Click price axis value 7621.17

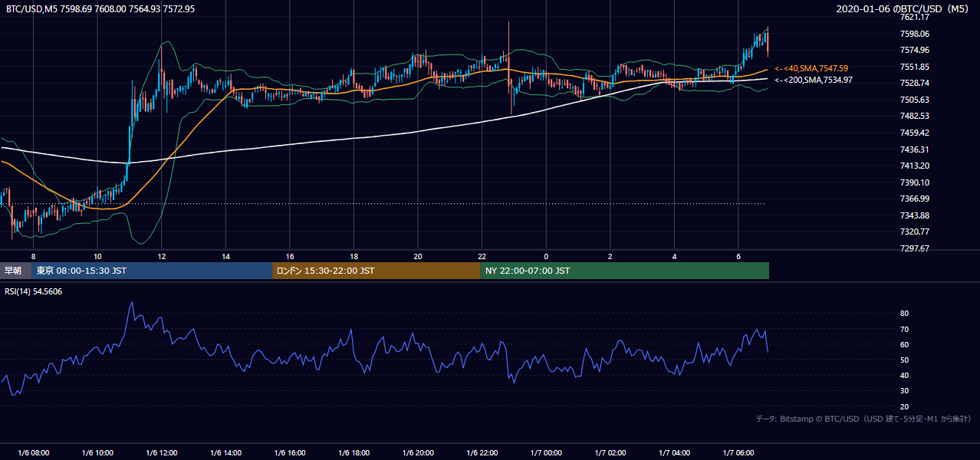(915, 17)
